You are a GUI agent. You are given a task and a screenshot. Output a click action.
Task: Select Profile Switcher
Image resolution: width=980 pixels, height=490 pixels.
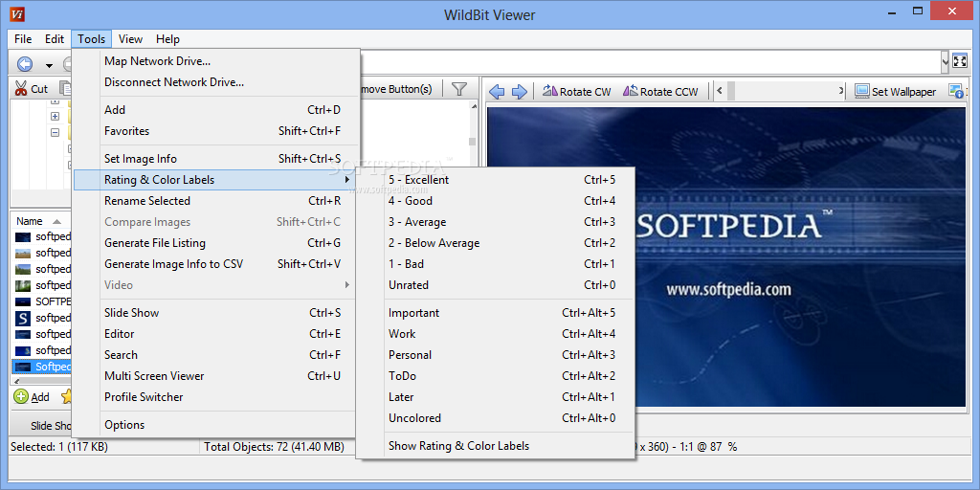(x=216, y=397)
